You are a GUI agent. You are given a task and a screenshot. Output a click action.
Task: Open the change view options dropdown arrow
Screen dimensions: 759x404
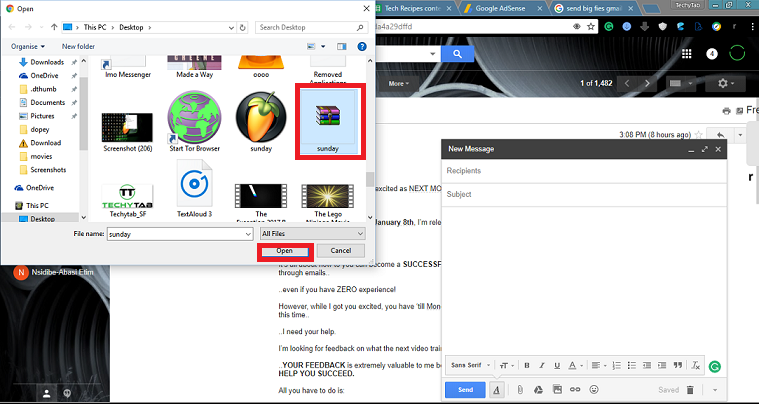[x=323, y=46]
